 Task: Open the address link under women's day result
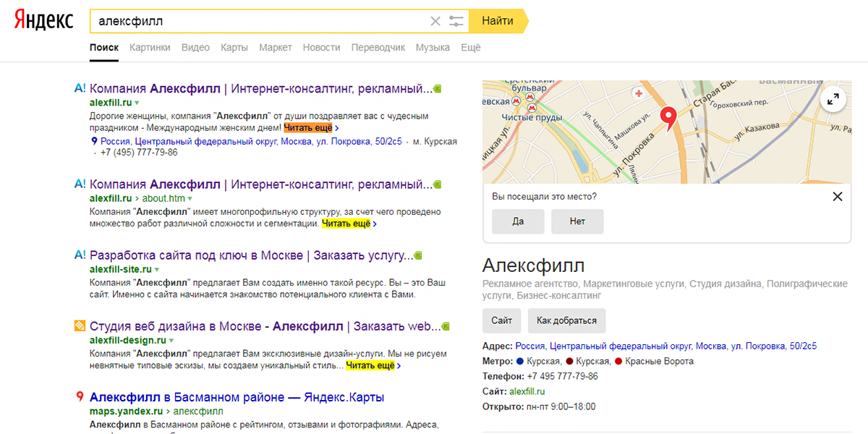(251, 142)
